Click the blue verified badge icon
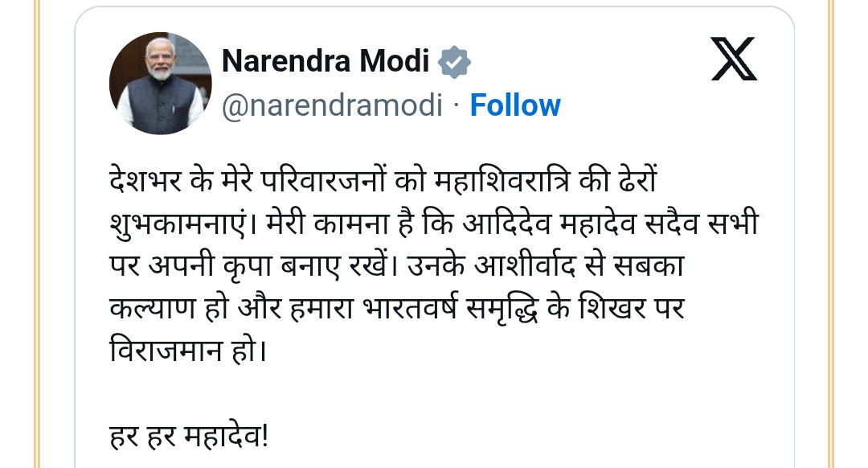 454,61
